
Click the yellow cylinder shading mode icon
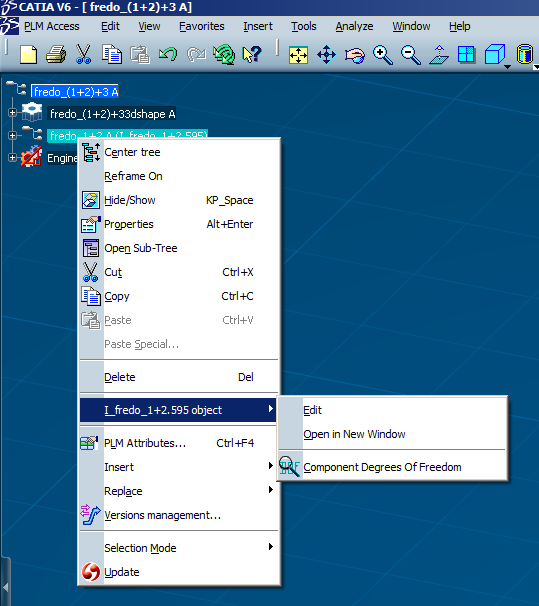coord(525,54)
